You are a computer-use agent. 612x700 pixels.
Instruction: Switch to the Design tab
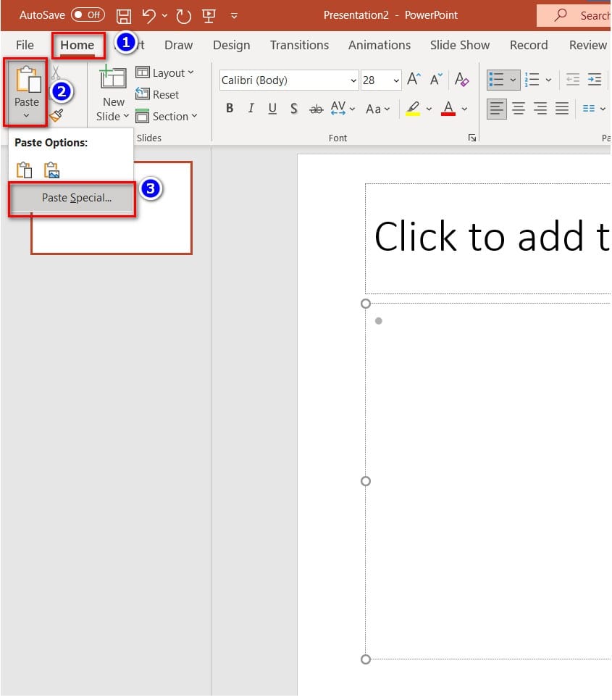(232, 45)
